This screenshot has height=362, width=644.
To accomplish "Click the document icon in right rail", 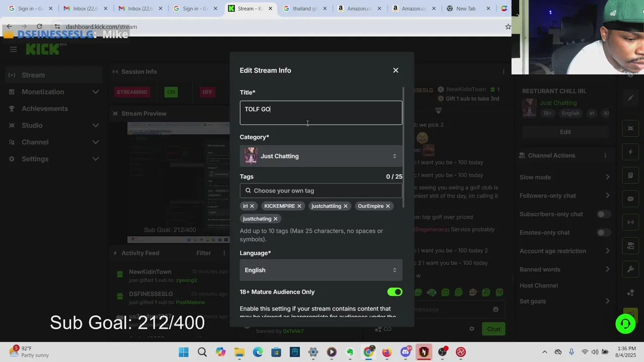I will click(630, 175).
